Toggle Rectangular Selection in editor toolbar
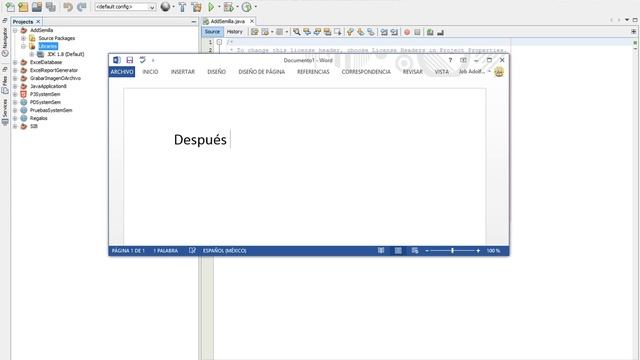Viewport: 640px width, 360px height. (338, 32)
